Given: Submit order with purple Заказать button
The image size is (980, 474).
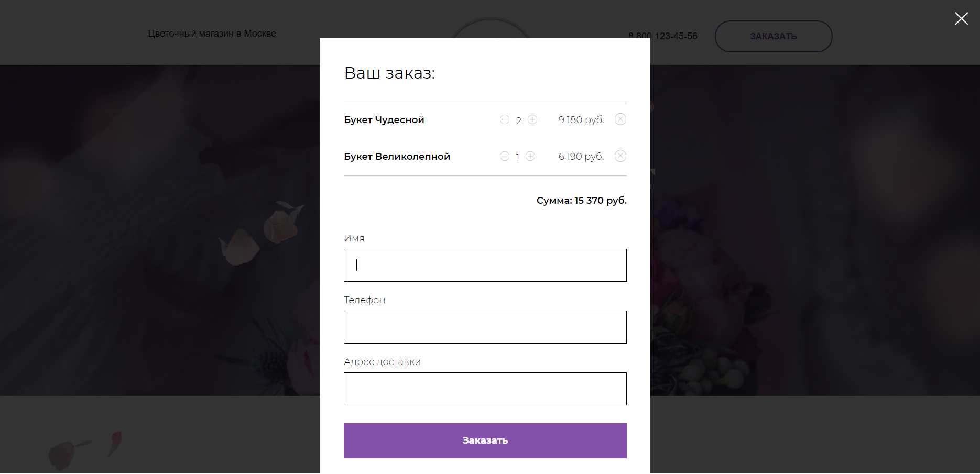Looking at the screenshot, I should click(485, 440).
